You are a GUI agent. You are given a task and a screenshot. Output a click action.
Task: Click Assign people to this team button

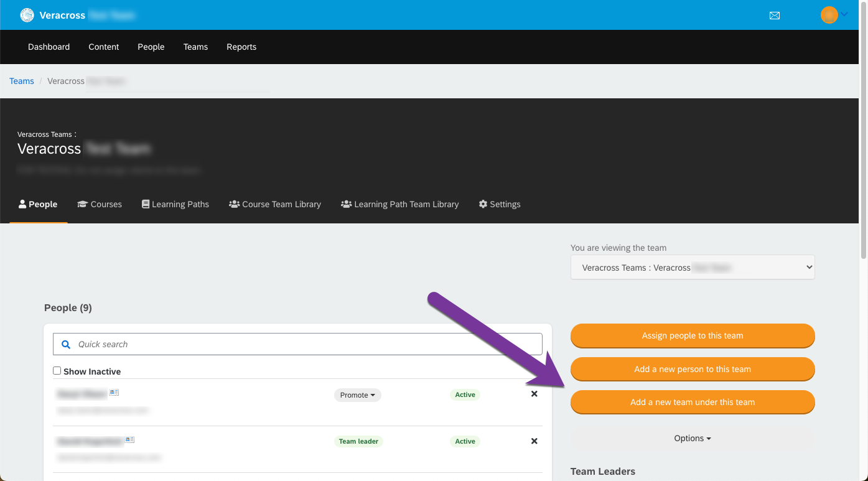692,335
